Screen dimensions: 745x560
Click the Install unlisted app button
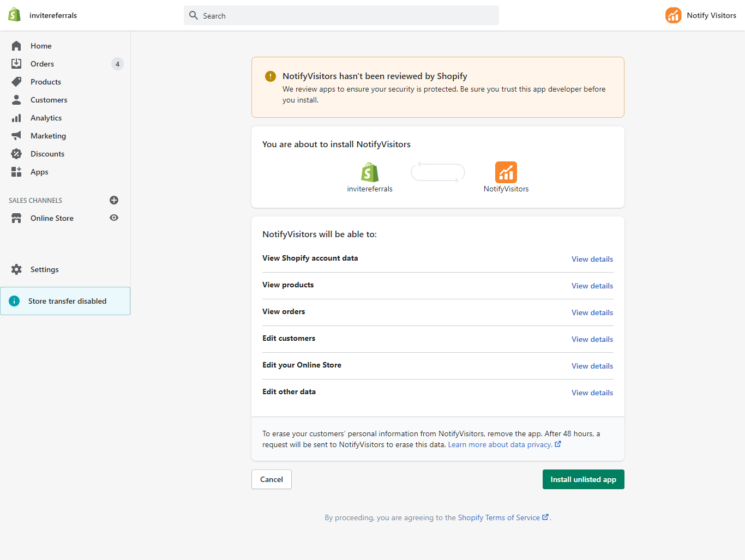click(583, 479)
